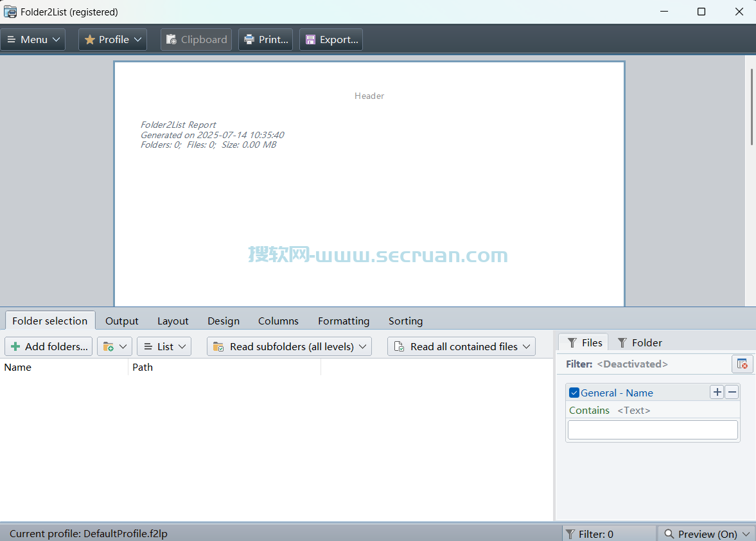Click the Print... button
This screenshot has width=756, height=541.
[x=266, y=40]
